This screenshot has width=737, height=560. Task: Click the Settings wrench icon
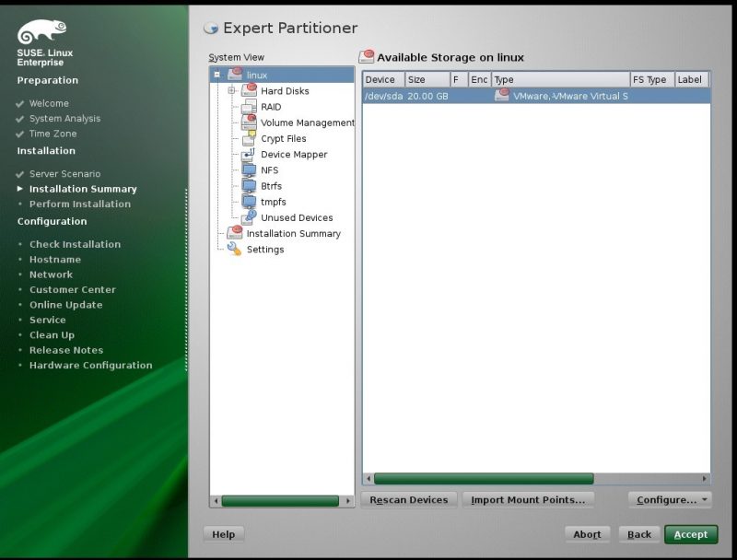pos(234,249)
